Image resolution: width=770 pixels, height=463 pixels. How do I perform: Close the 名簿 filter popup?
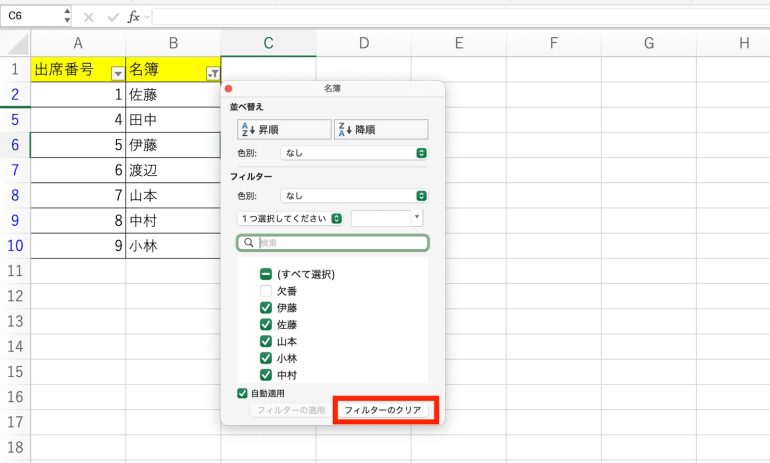[x=229, y=89]
